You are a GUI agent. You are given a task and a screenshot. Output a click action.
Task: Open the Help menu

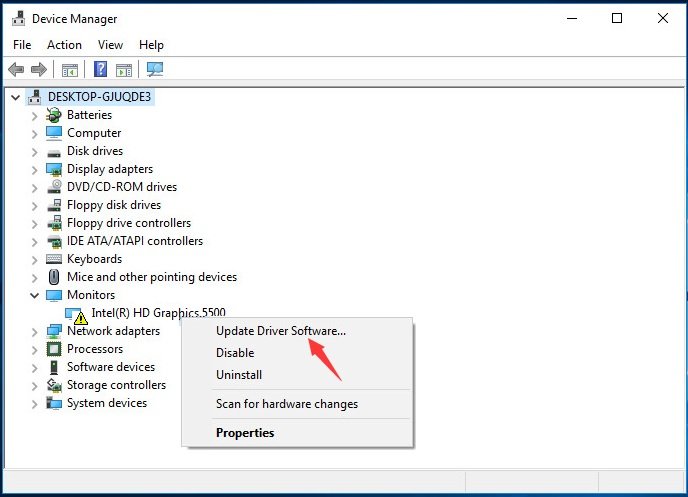151,45
